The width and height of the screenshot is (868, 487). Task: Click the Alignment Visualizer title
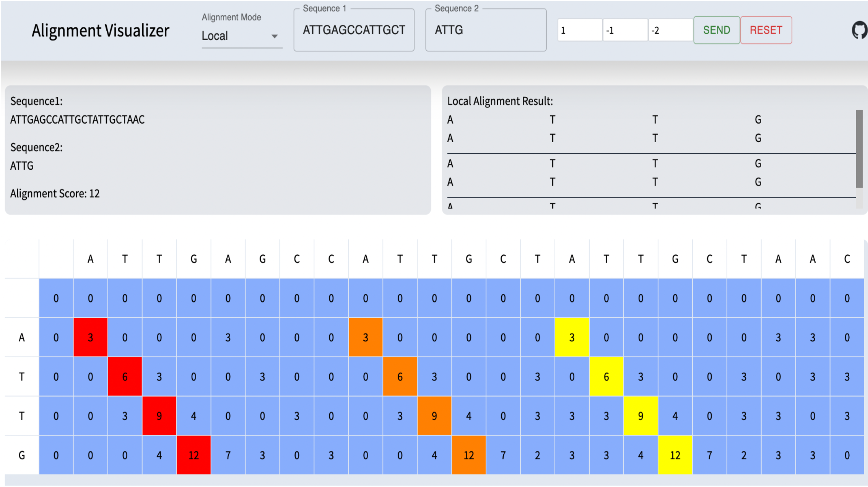pos(101,31)
